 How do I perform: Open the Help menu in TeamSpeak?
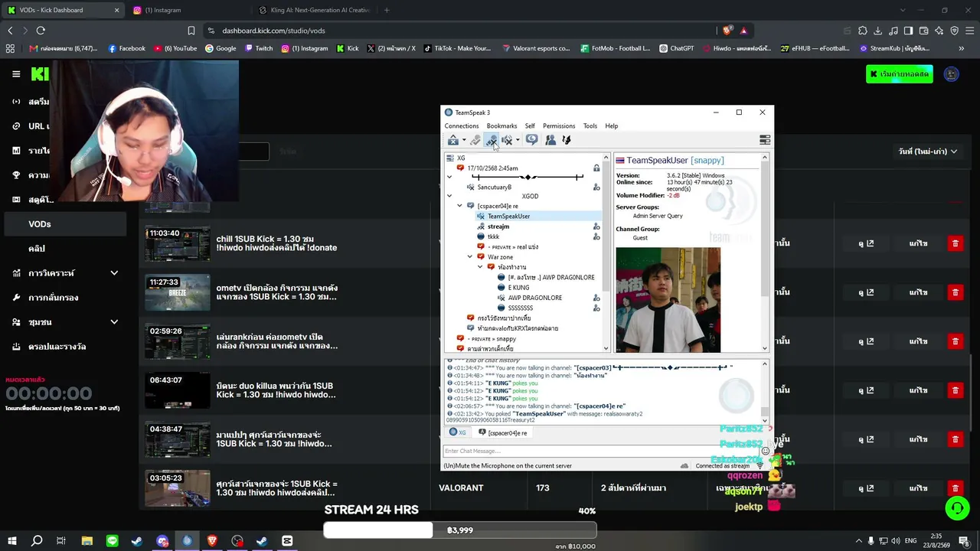(x=612, y=126)
